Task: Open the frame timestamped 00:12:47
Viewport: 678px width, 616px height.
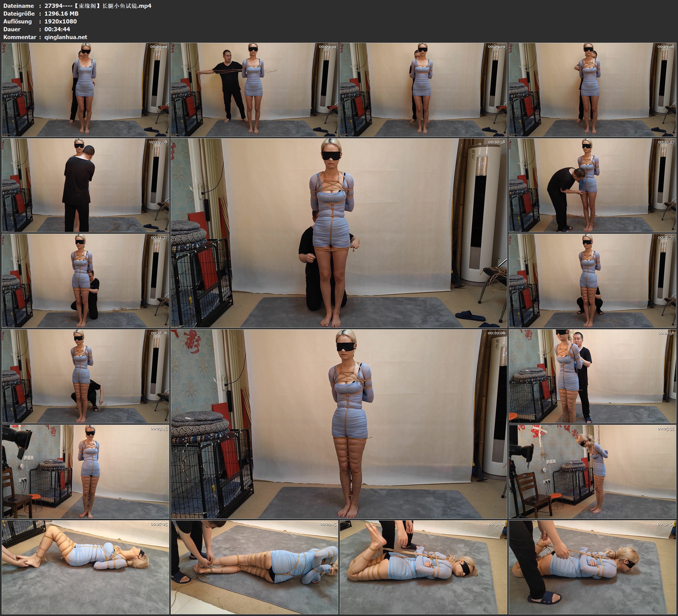Action: click(x=592, y=185)
